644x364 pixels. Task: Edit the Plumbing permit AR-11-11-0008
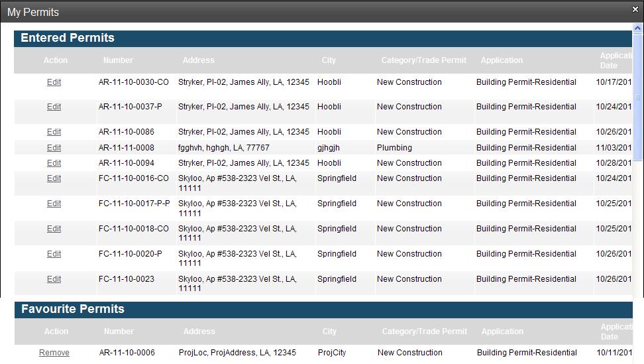tap(54, 148)
